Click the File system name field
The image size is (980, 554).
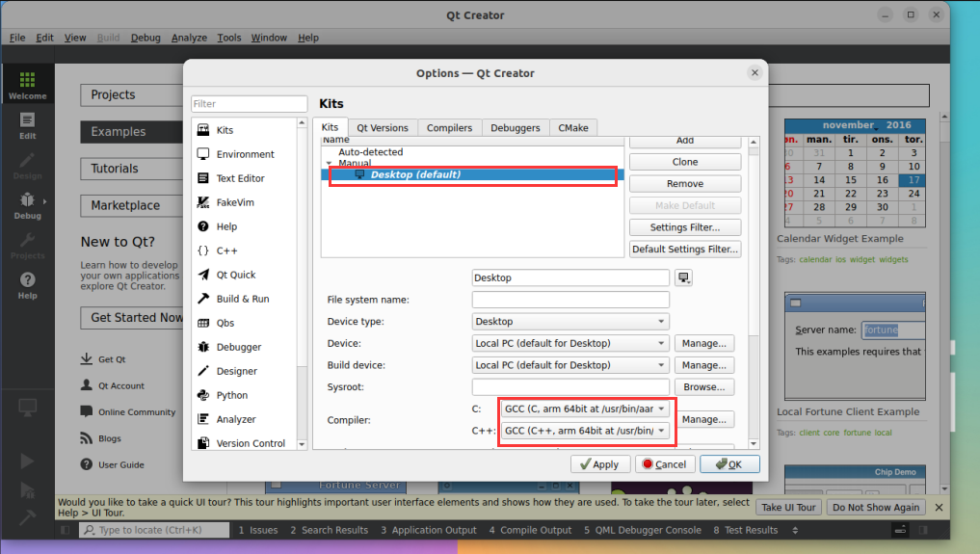[570, 300]
